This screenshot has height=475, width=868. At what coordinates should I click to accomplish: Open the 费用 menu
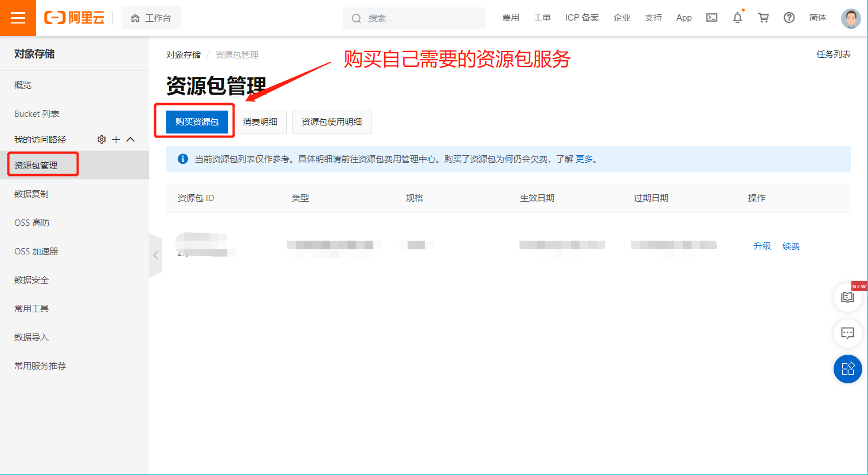point(510,18)
